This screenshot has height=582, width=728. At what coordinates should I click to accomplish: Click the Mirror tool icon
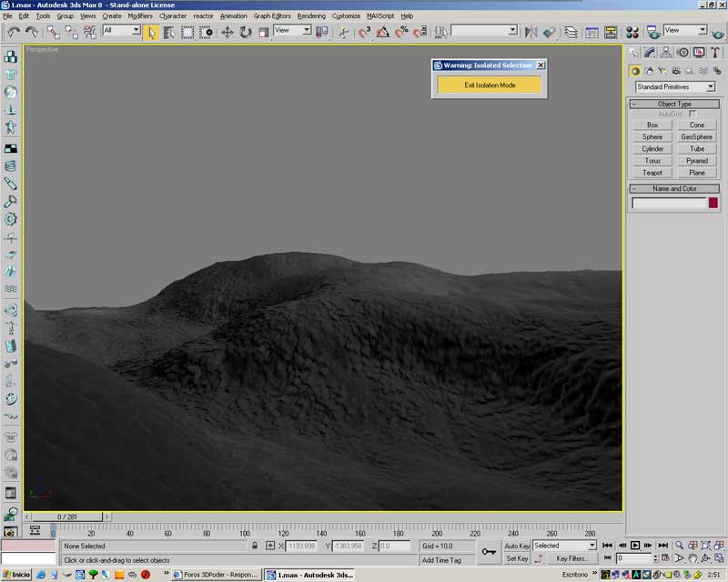(531, 32)
